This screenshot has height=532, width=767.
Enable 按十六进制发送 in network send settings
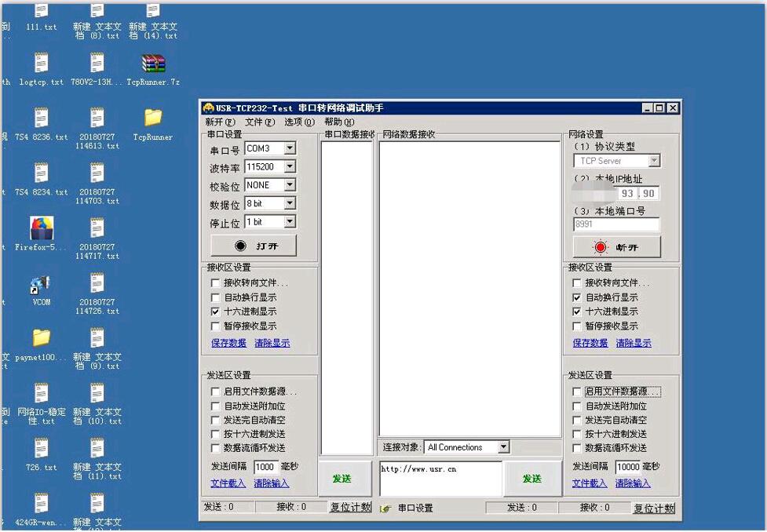point(577,434)
